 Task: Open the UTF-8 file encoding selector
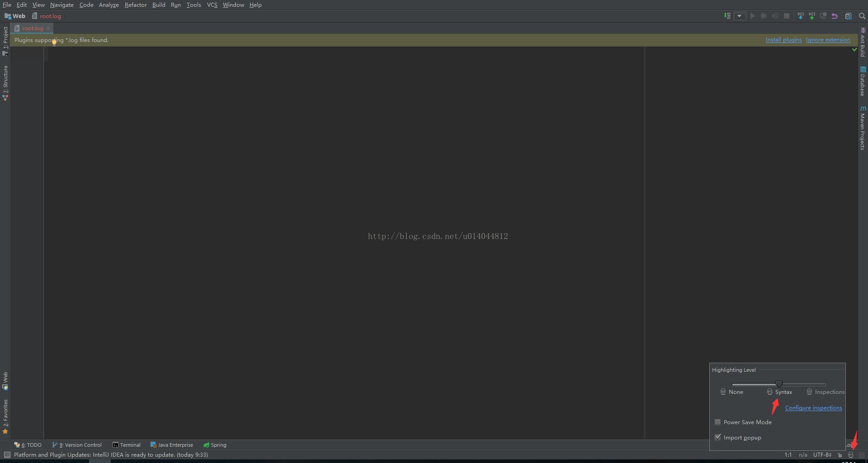pos(822,454)
